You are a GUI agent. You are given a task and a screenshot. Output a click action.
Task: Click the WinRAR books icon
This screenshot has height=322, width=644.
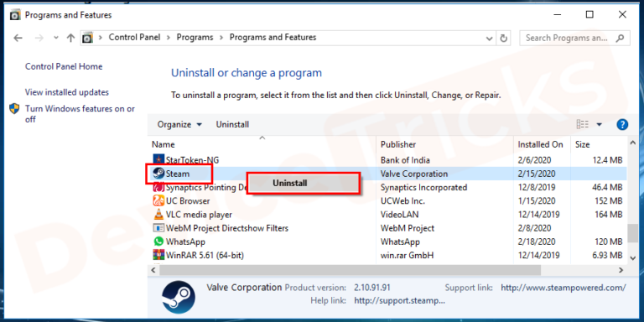(x=158, y=255)
